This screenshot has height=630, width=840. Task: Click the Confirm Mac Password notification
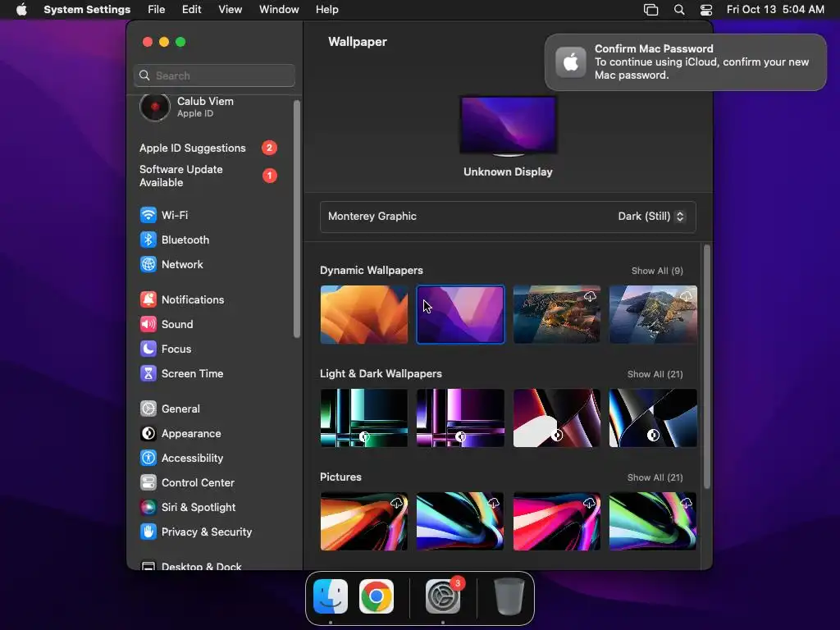point(685,62)
